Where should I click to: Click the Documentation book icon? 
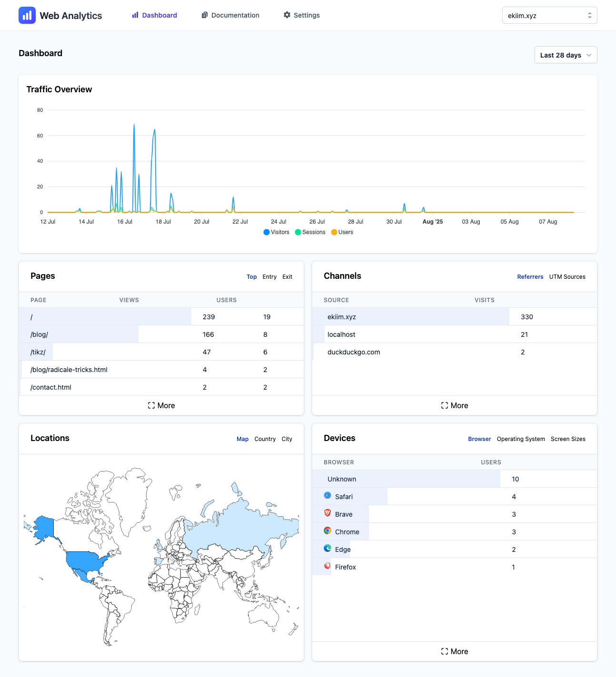pos(205,15)
